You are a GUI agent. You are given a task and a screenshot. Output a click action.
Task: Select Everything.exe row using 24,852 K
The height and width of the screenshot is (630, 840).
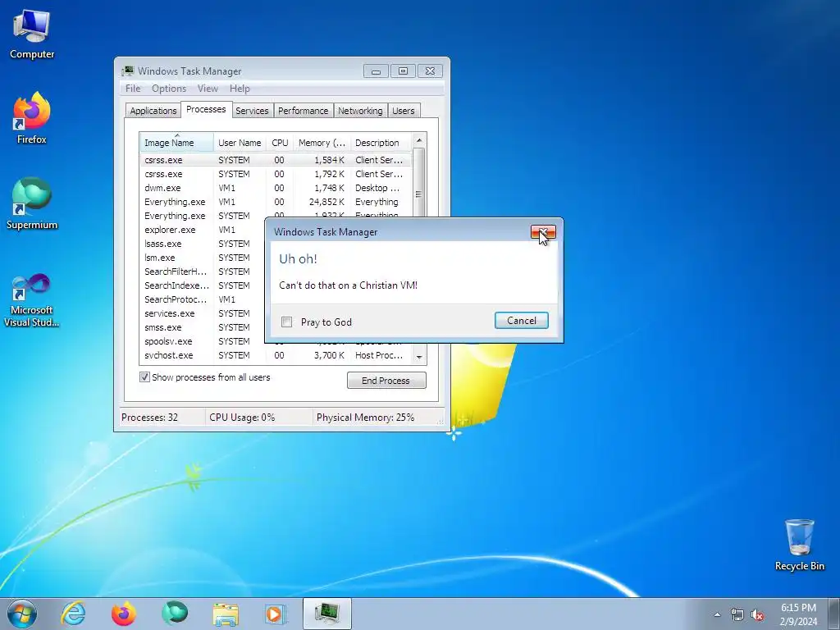(276, 202)
